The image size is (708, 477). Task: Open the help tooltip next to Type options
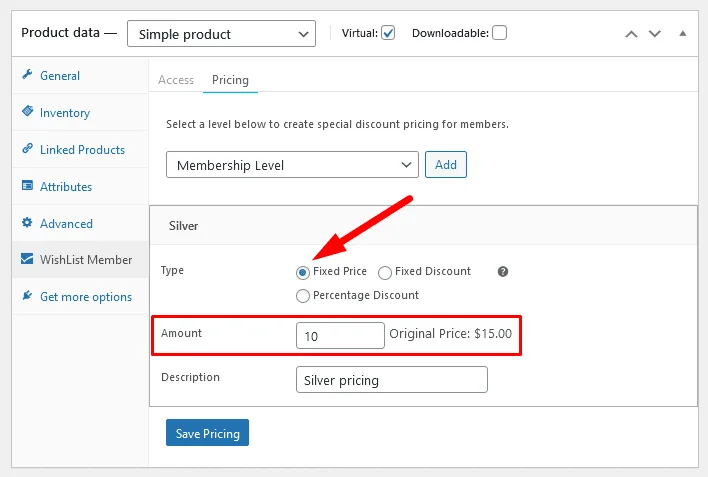pos(503,271)
